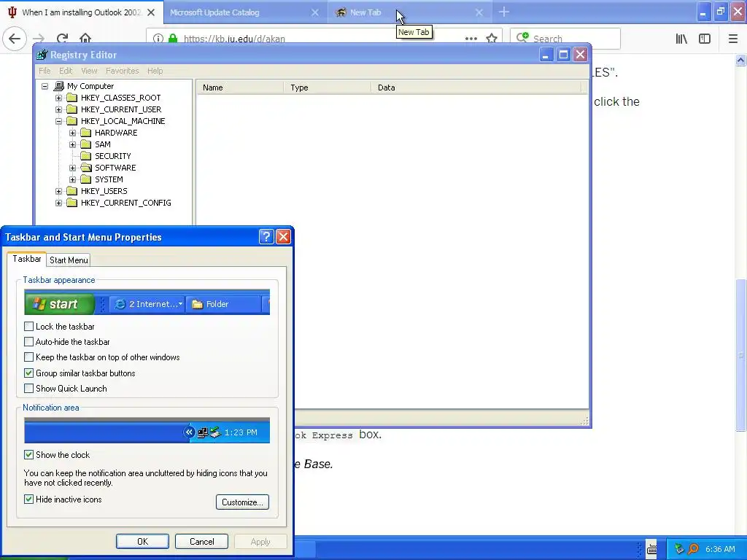Click scroll up arrow of Firefox page
The width and height of the screenshot is (747, 560).
pos(740,60)
